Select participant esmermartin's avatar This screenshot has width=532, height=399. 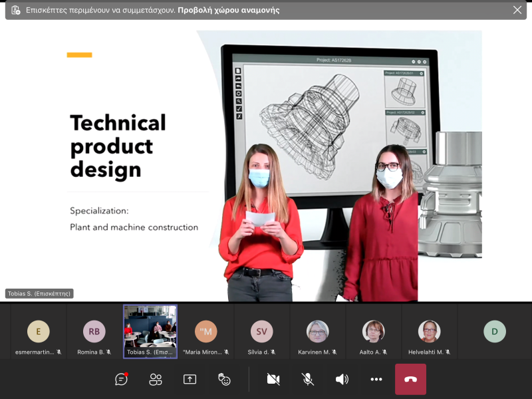pyautogui.click(x=39, y=331)
